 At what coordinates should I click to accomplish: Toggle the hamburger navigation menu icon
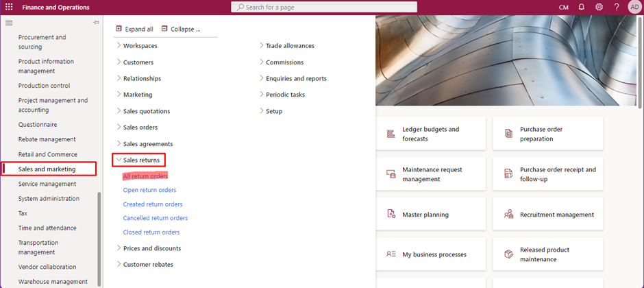click(9, 23)
